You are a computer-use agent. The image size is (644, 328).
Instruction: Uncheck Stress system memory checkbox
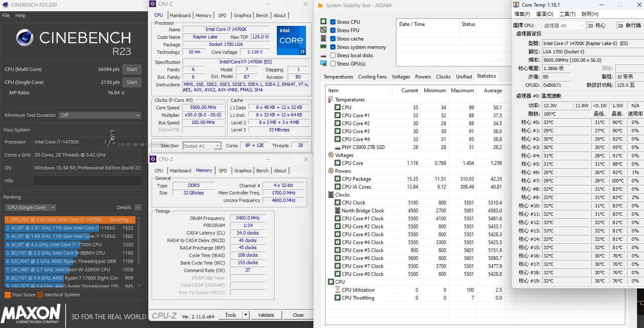pos(333,47)
